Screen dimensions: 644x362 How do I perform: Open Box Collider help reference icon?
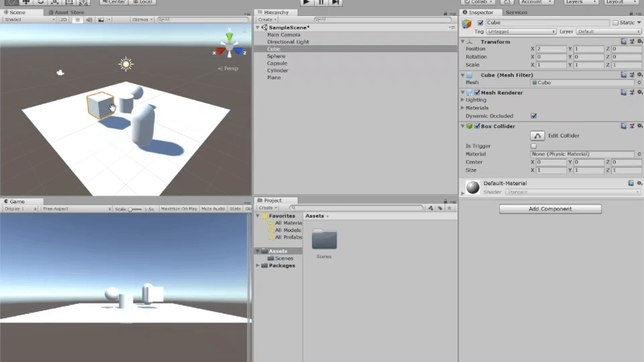(623, 126)
